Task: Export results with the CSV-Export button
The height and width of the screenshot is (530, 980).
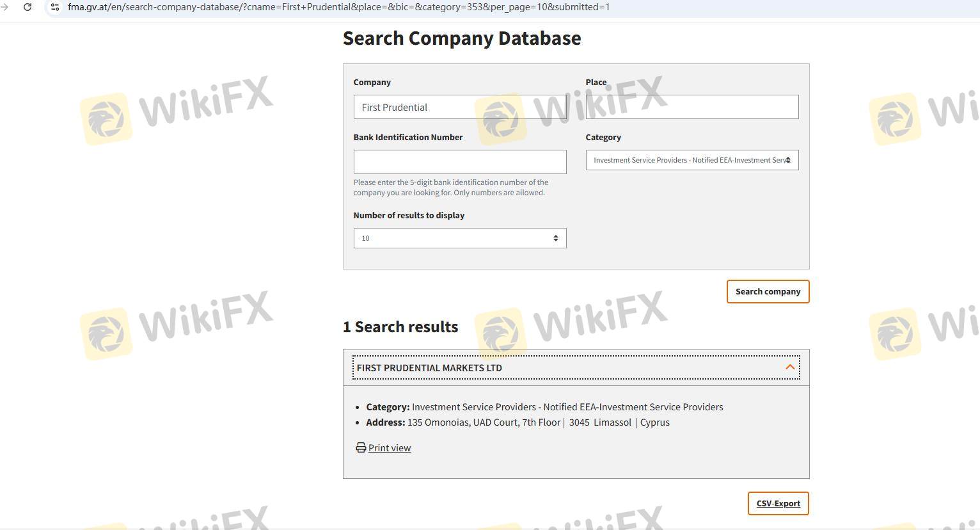Action: [x=778, y=504]
